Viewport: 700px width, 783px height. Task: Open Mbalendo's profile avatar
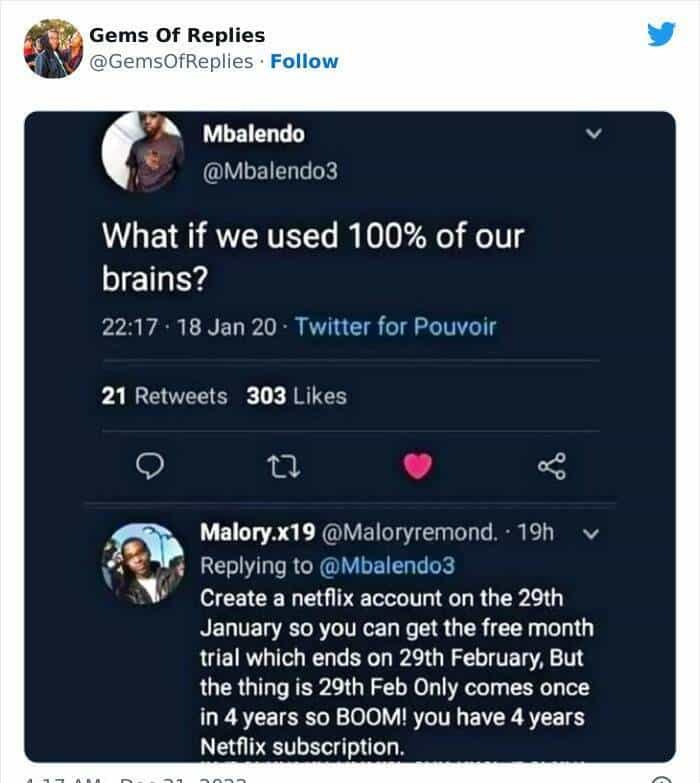click(142, 151)
